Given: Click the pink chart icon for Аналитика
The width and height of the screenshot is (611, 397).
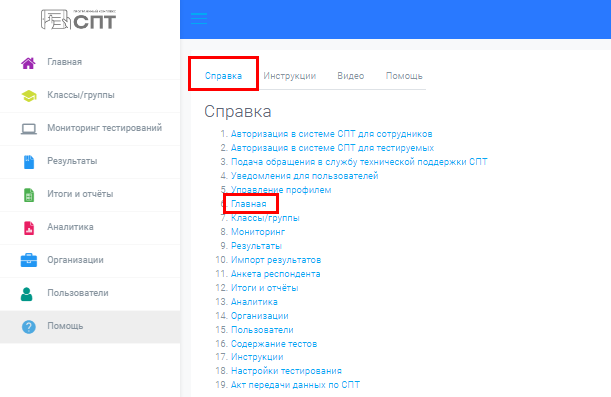Looking at the screenshot, I should pyautogui.click(x=29, y=228).
